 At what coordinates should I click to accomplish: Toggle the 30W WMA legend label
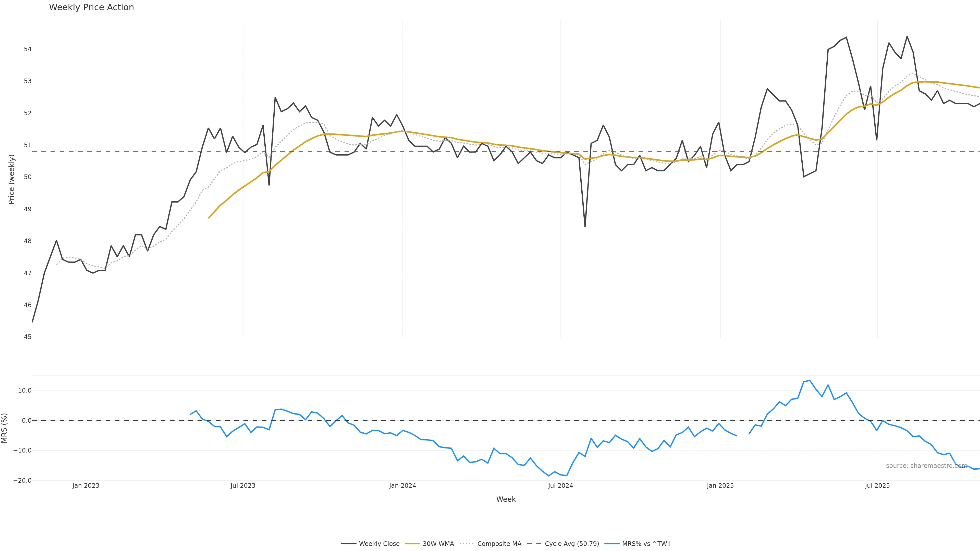pos(438,544)
